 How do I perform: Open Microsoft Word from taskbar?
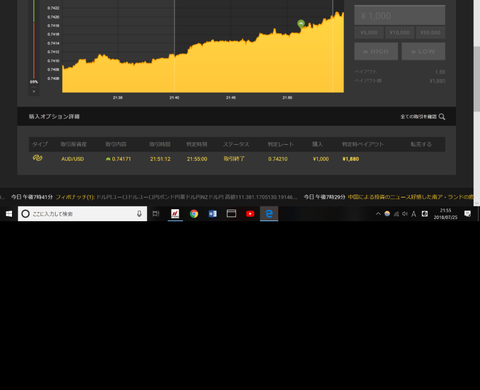[213, 214]
